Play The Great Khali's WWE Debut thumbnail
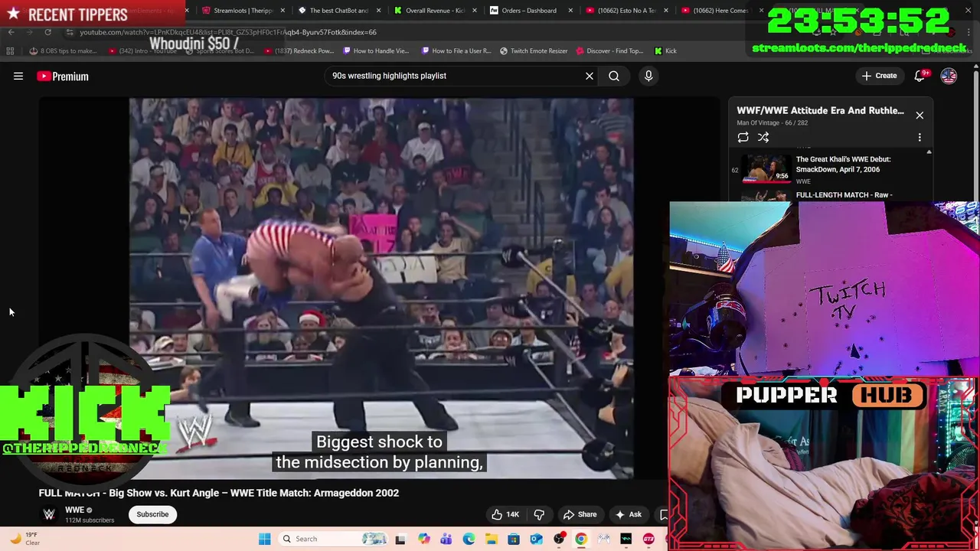 [768, 169]
